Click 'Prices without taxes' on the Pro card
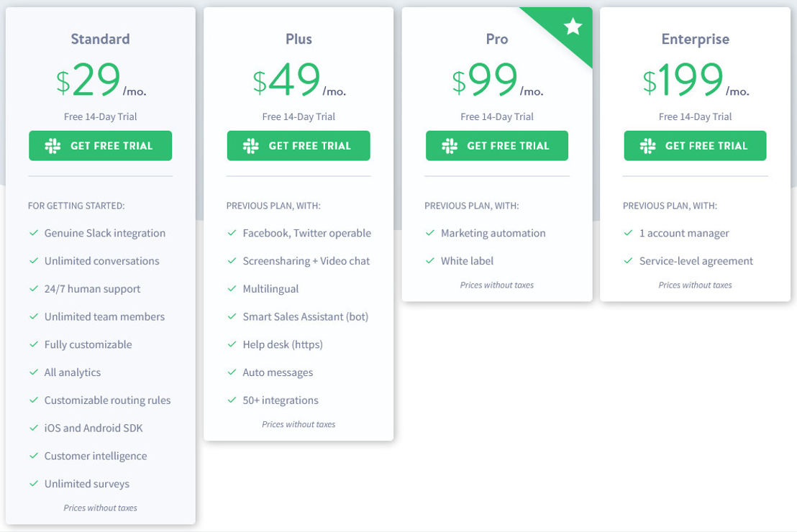Screen dimensions: 797x532 click(497, 285)
